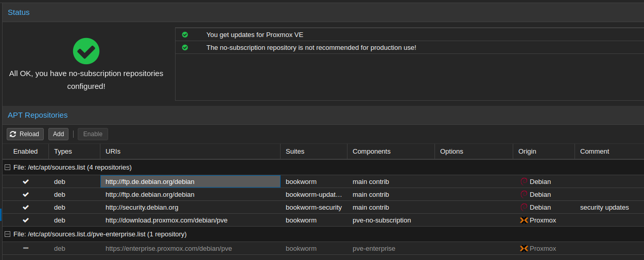The width and height of the screenshot is (644, 260).
Task: Click the Proxmox logo icon for pve-enterprise
Action: tap(524, 249)
